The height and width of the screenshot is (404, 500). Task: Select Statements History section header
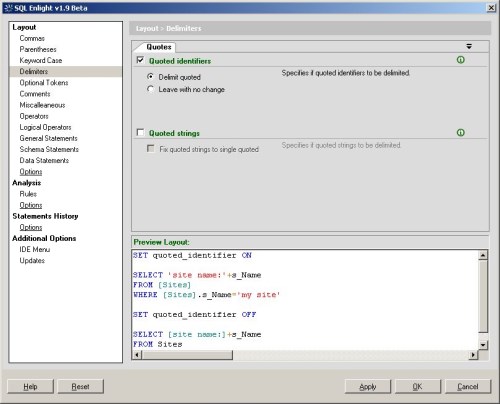pos(45,216)
